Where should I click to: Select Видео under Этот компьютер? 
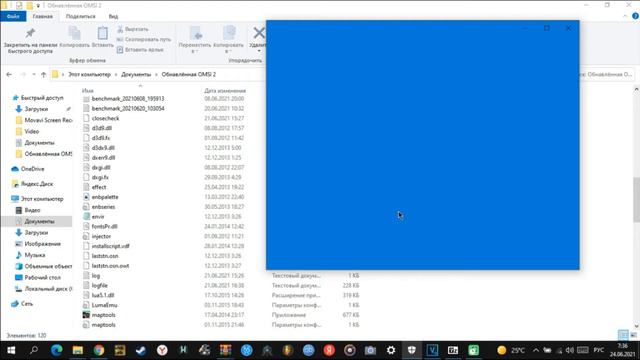click(x=28, y=210)
